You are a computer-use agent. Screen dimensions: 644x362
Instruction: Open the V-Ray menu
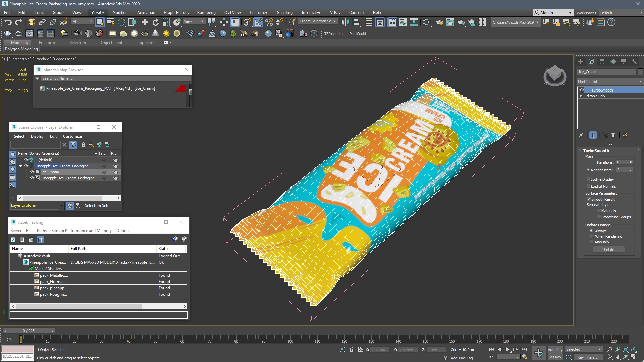tap(335, 13)
